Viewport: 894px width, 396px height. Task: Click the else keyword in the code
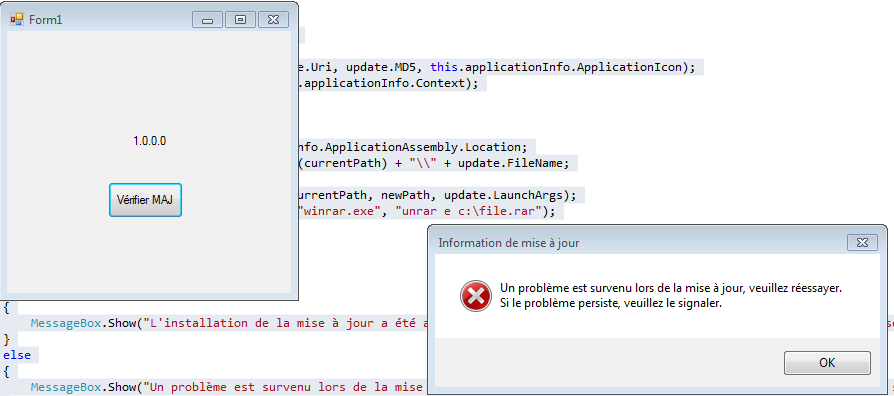tap(17, 355)
